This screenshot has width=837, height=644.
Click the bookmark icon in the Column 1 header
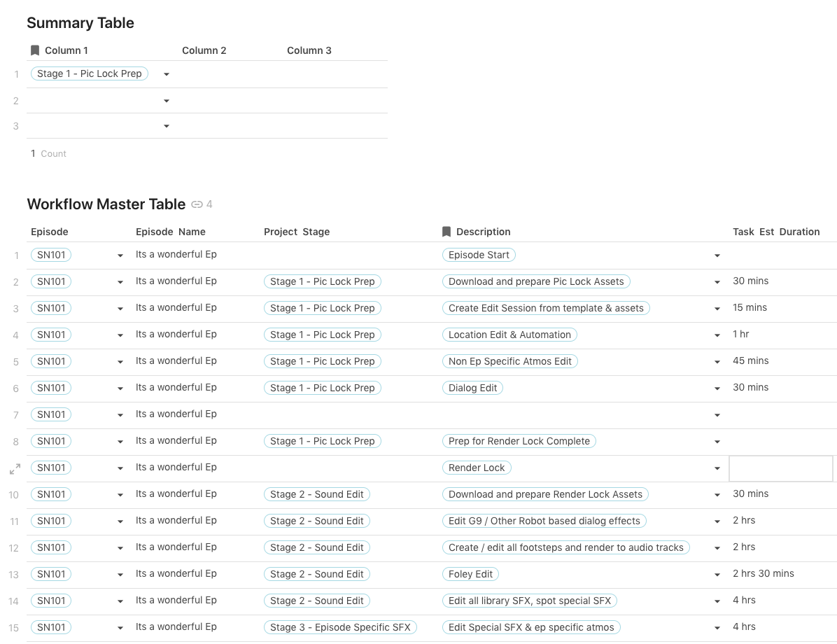click(35, 50)
